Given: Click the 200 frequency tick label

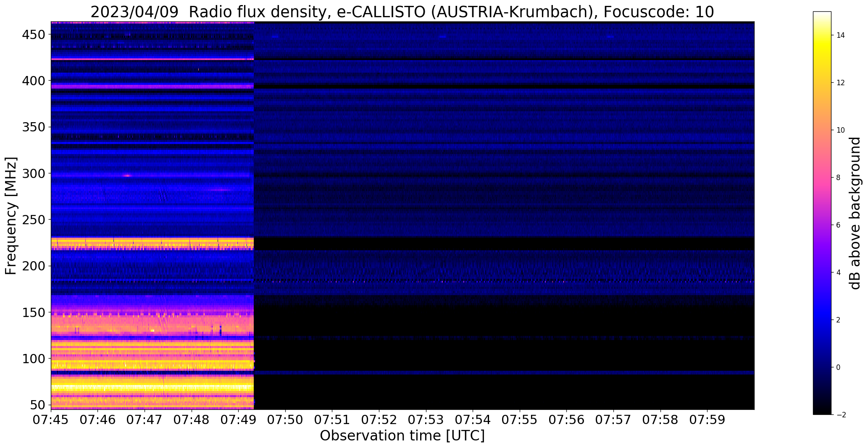Looking at the screenshot, I should click(x=33, y=266).
